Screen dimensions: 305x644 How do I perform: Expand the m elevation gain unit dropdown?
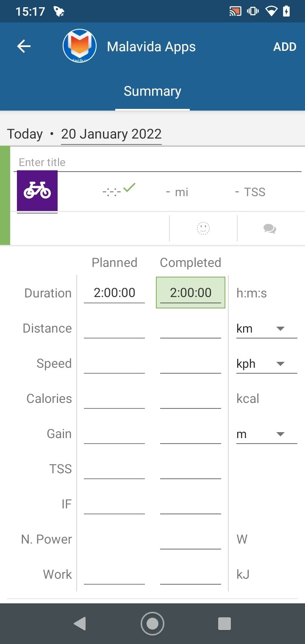(x=267, y=434)
